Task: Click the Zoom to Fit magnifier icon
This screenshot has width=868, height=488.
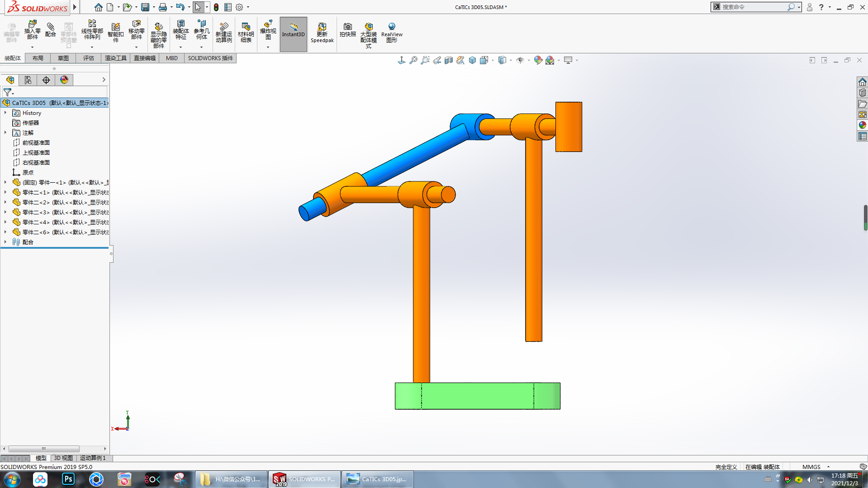Action: [x=413, y=60]
